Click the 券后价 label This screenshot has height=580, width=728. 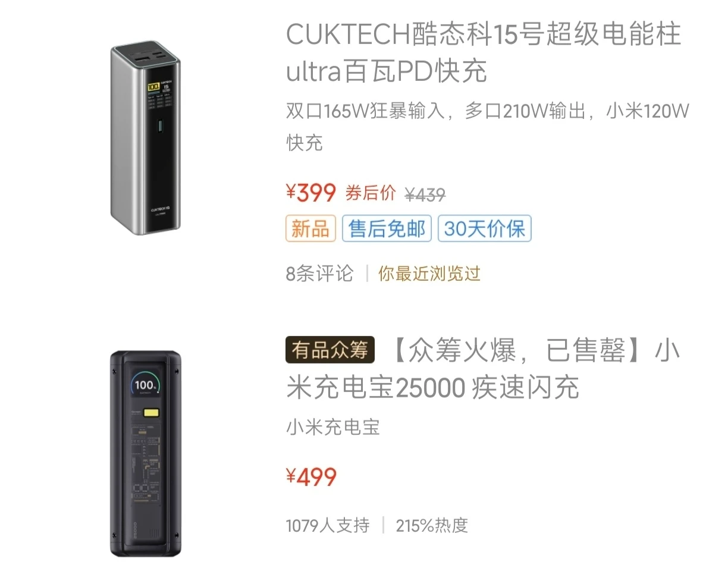pyautogui.click(x=370, y=193)
